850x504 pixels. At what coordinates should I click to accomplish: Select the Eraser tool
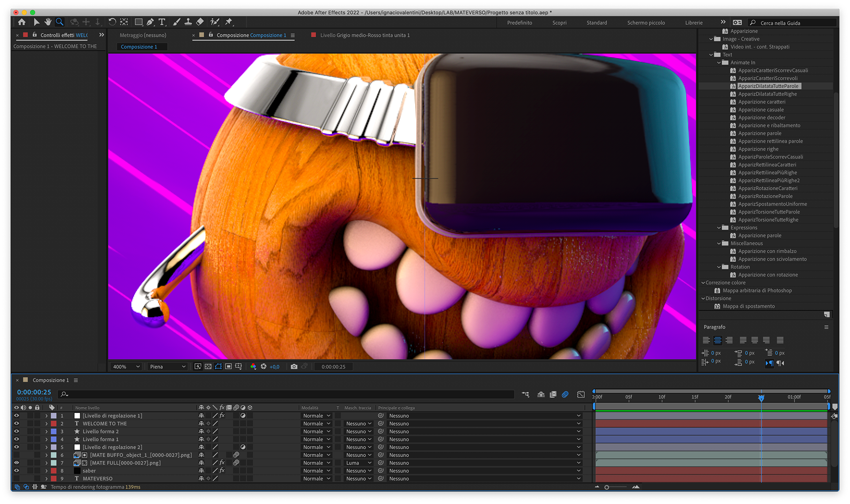200,22
